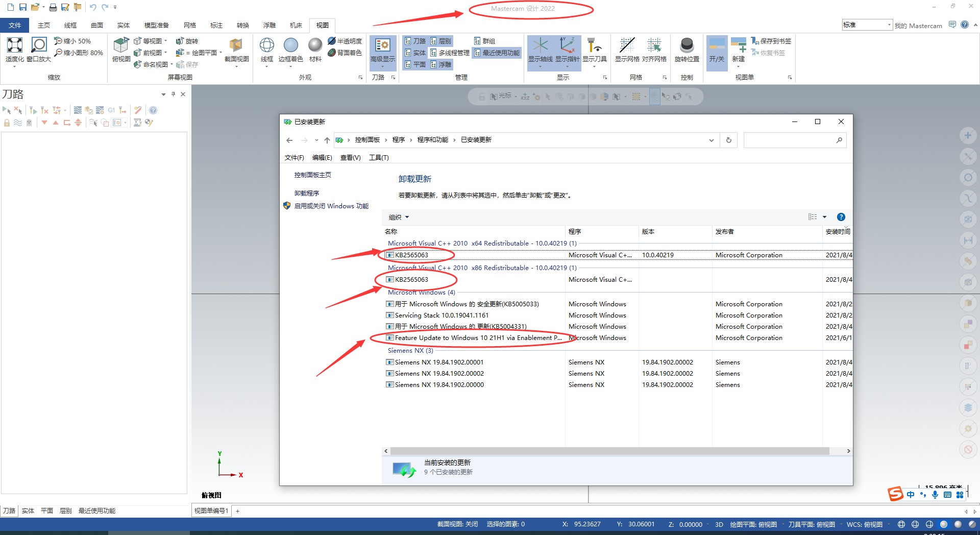Click the search box in updates window

pos(795,140)
